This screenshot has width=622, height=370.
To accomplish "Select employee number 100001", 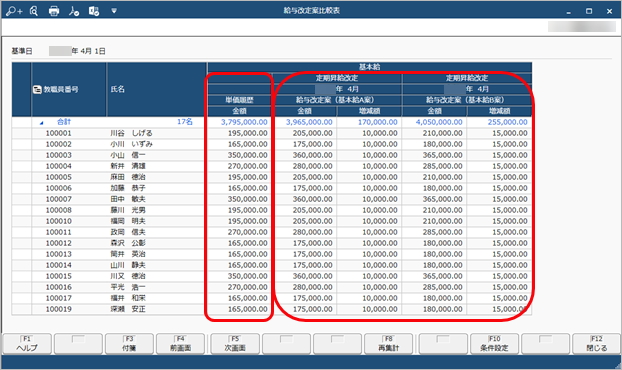I will pyautogui.click(x=59, y=133).
